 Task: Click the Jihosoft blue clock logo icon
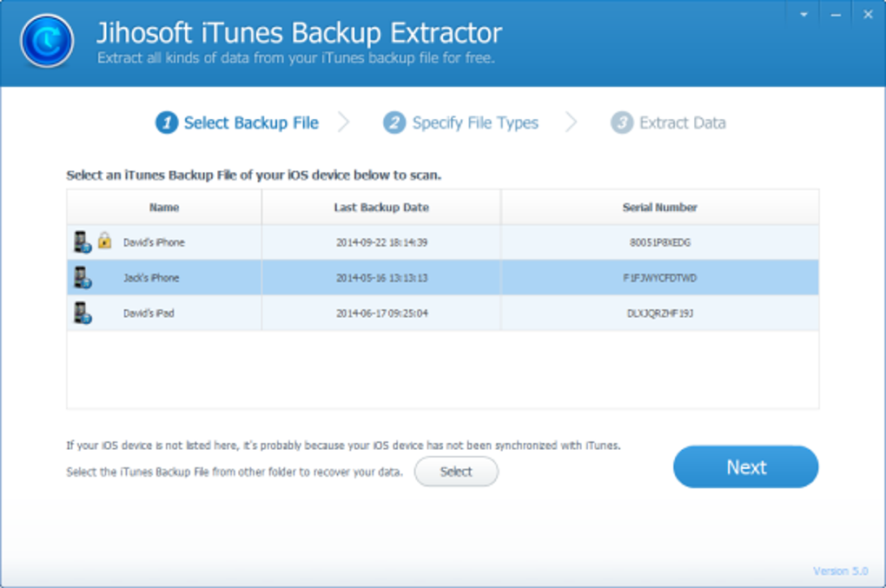[47, 41]
